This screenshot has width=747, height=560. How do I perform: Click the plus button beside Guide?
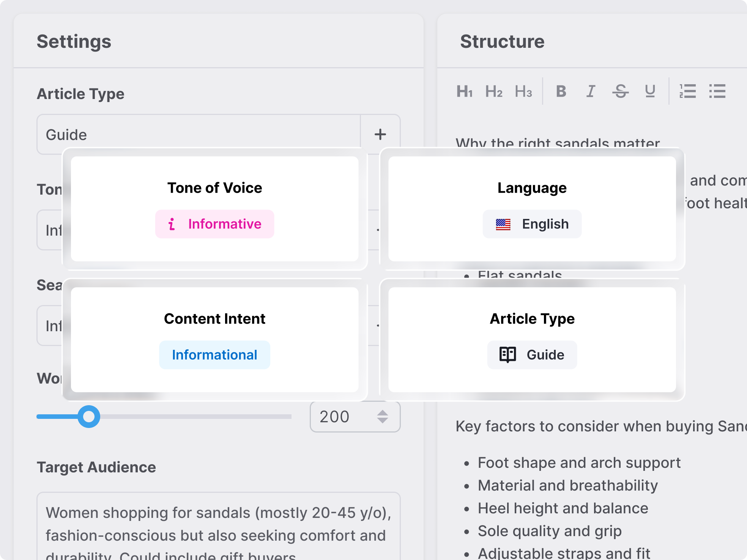click(x=380, y=134)
